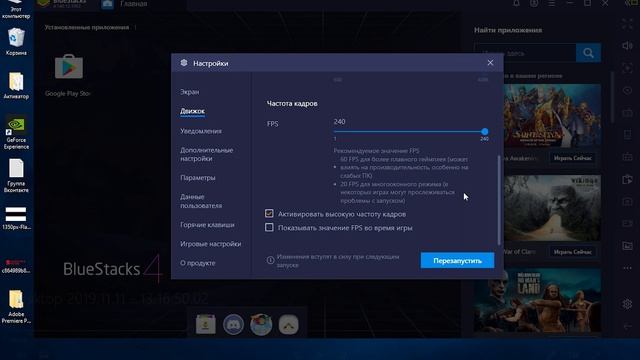Open the Игровые настройки section
The width and height of the screenshot is (640, 360).
coord(211,244)
